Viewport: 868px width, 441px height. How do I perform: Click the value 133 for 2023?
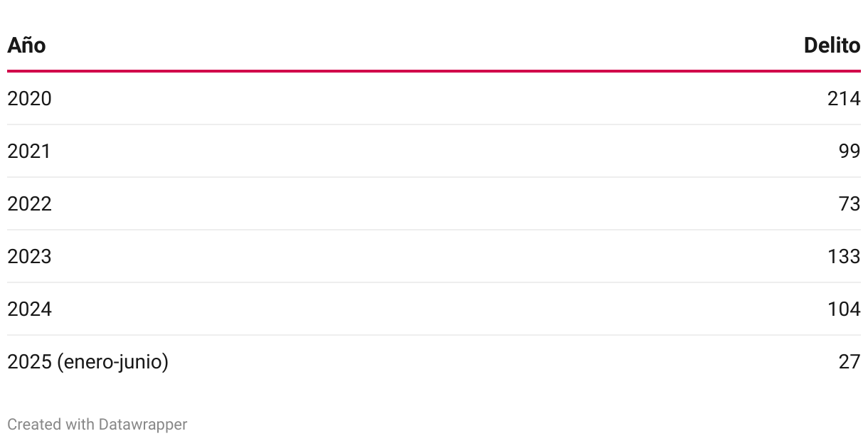(x=844, y=256)
